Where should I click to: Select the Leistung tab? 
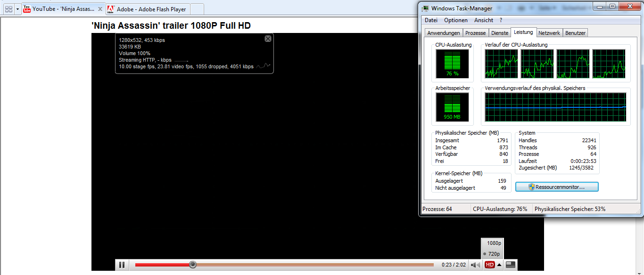(x=523, y=32)
